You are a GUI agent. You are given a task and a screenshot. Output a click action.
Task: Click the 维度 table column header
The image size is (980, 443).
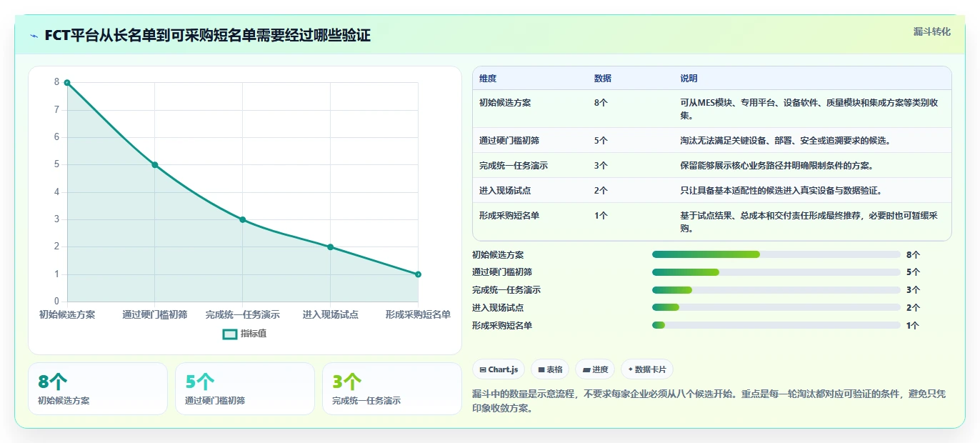coord(488,79)
